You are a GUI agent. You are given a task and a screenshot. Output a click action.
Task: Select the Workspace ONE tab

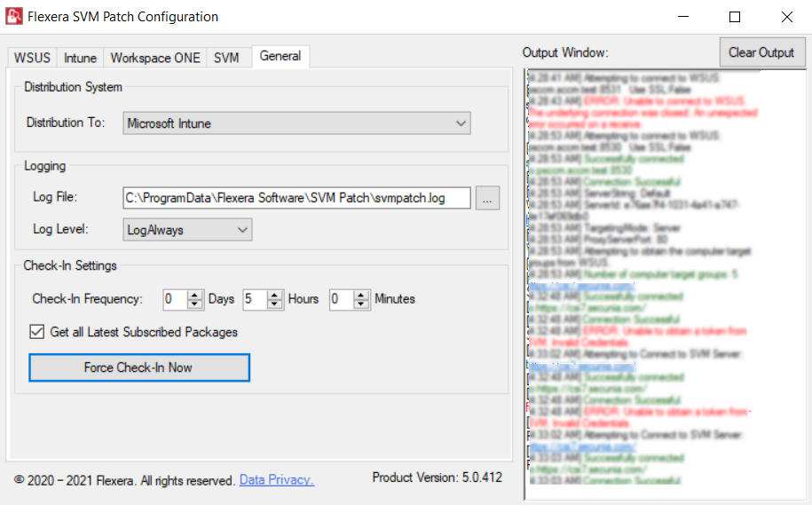click(x=155, y=58)
